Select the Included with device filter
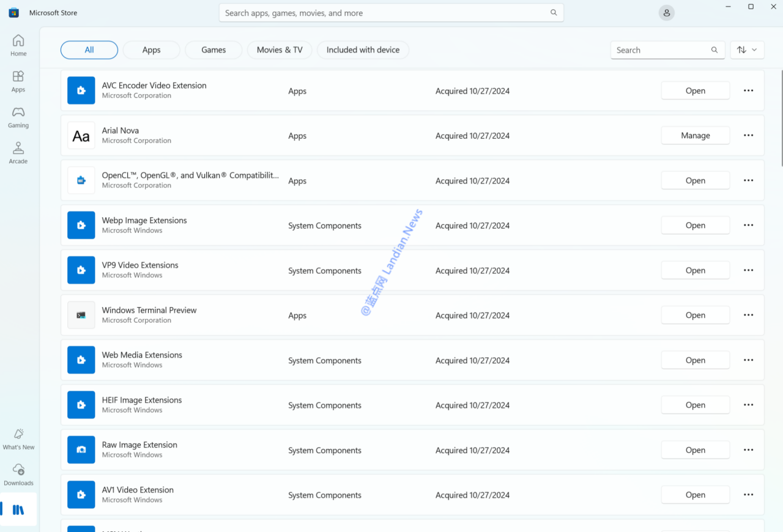This screenshot has width=783, height=532. coord(363,50)
